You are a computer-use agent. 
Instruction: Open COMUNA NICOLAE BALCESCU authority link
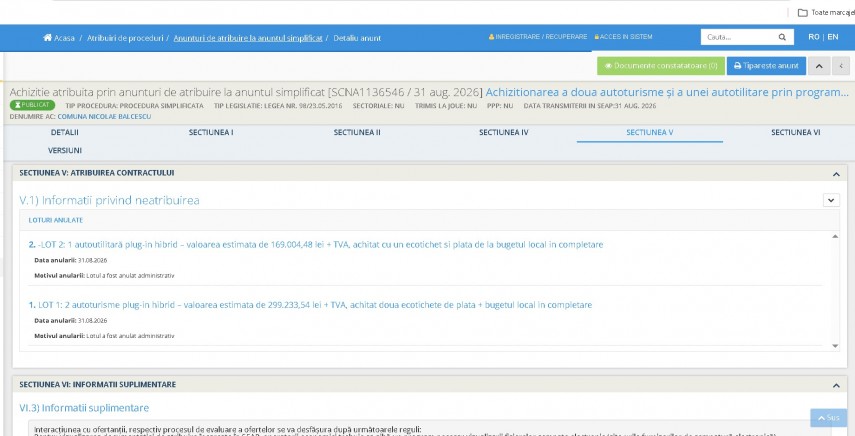tap(104, 117)
